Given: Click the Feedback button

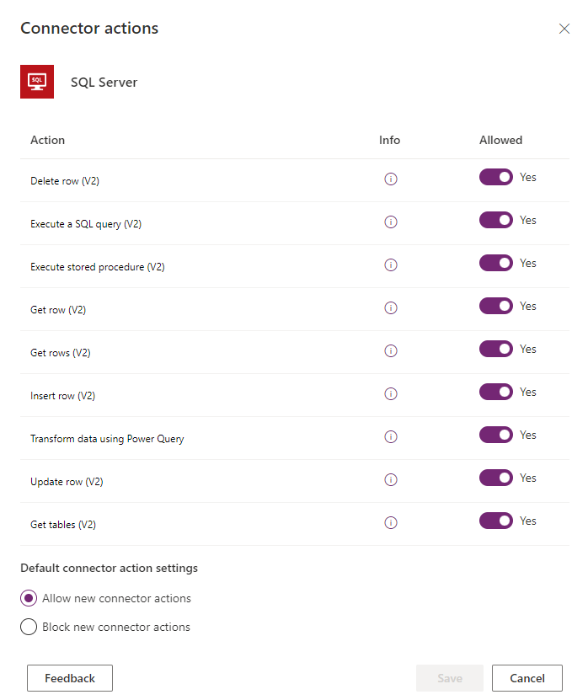Looking at the screenshot, I should click(70, 678).
